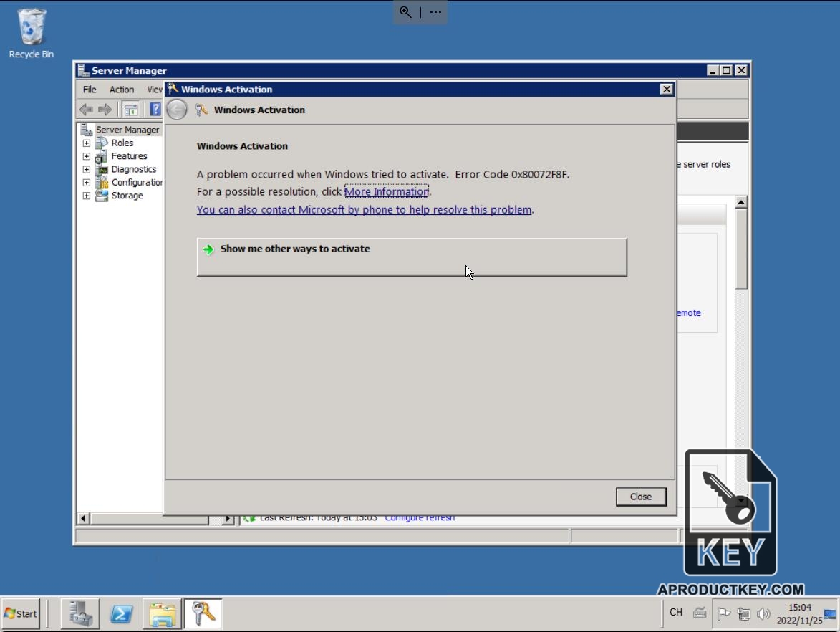Open the Action menu in Server Manager

(x=122, y=90)
